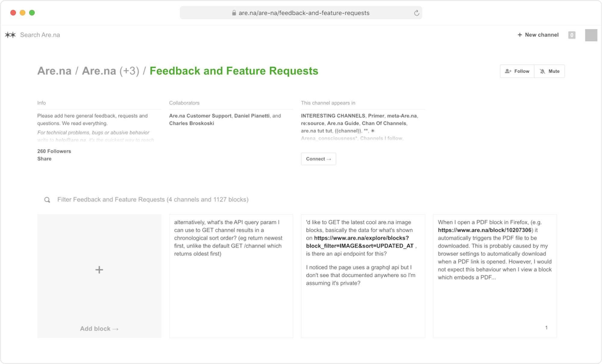The width and height of the screenshot is (602, 364).
Task: Open Are.na Customer Support collaborator
Action: point(200,116)
